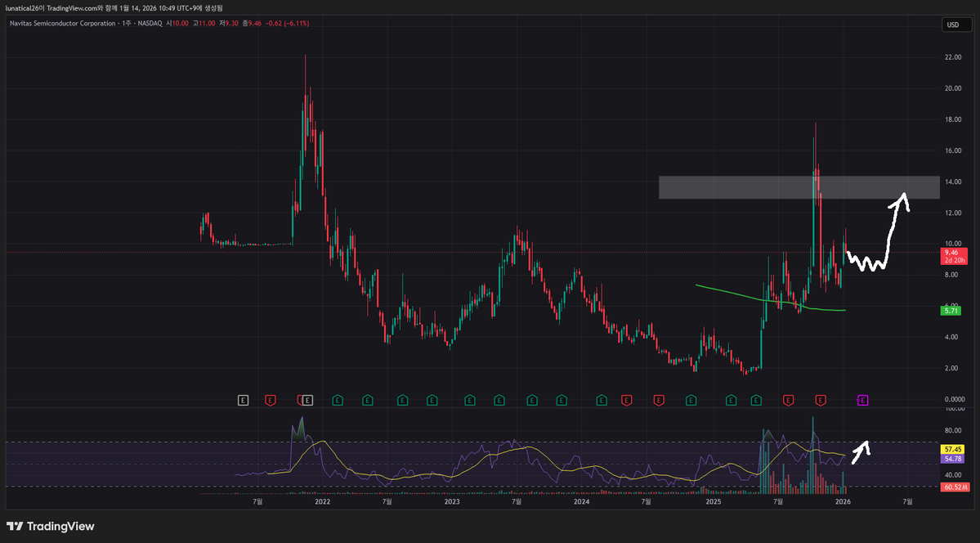The width and height of the screenshot is (980, 543).
Task: Open the last green earnings marker before 2023
Action: coord(432,401)
